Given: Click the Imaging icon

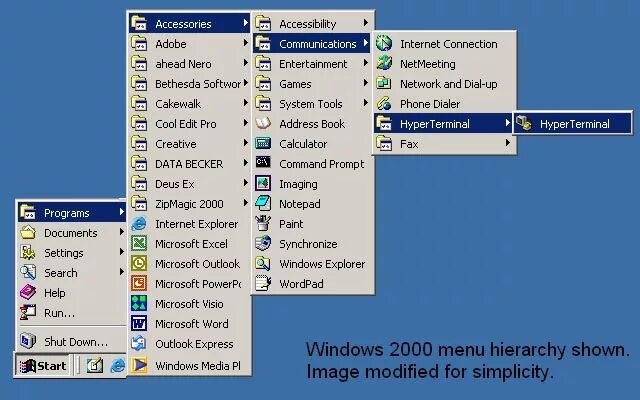Looking at the screenshot, I should (263, 184).
